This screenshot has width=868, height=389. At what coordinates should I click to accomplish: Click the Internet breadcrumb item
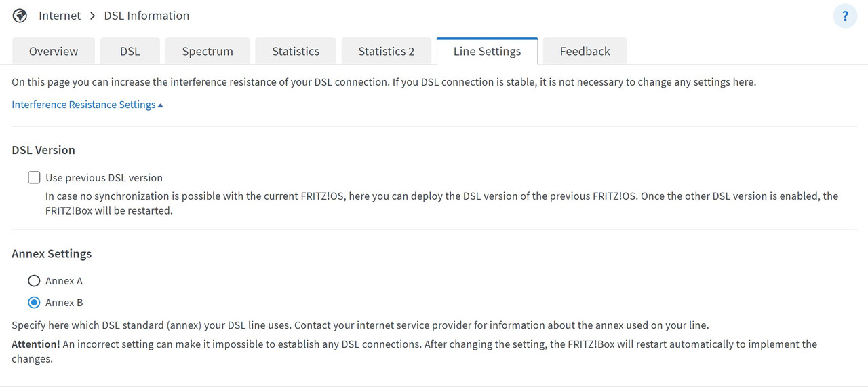coord(60,16)
